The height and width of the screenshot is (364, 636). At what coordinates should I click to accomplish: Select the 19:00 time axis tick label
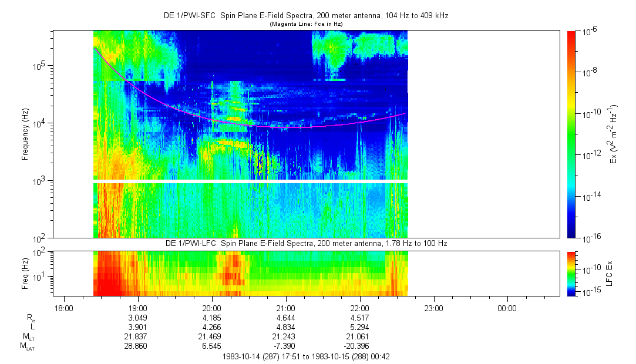(137, 308)
